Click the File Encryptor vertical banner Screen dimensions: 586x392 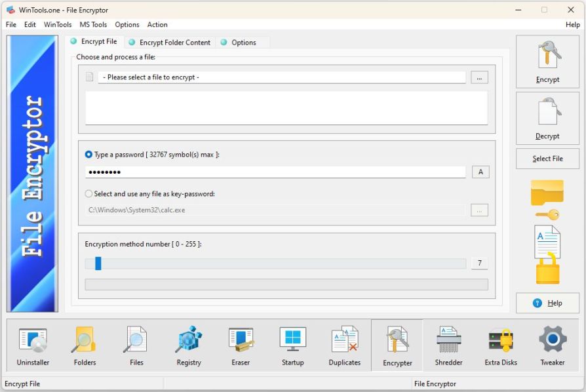(33, 174)
